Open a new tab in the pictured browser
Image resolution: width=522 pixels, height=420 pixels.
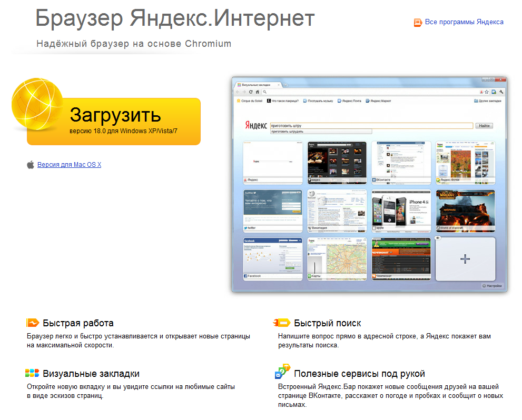[285, 85]
